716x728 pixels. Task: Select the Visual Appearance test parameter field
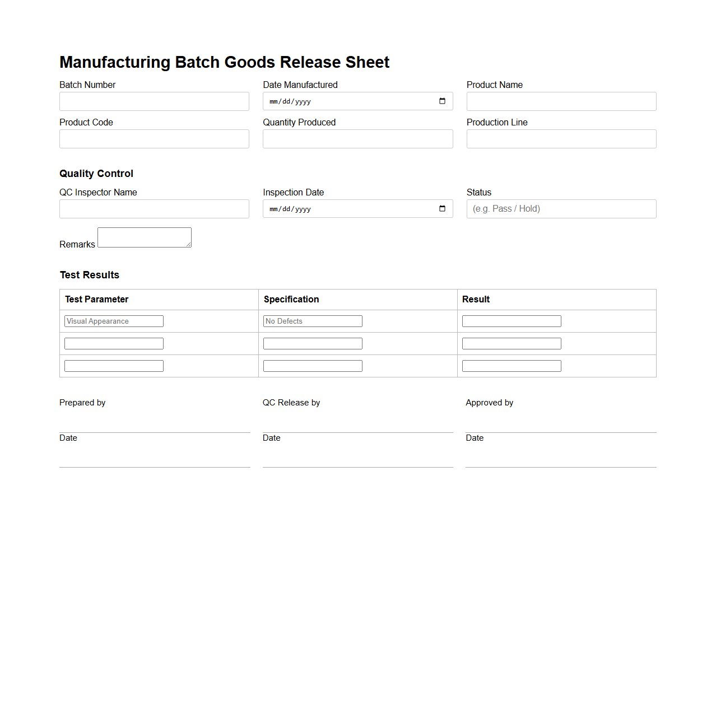114,321
